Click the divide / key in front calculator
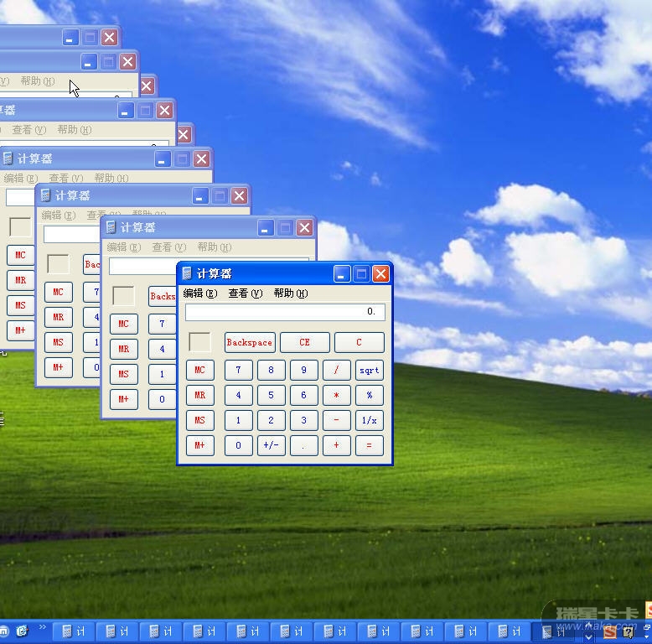 pos(336,370)
